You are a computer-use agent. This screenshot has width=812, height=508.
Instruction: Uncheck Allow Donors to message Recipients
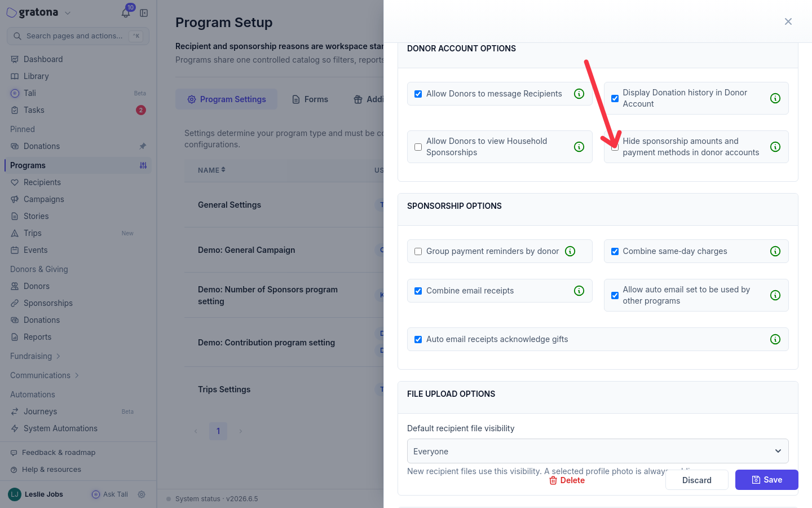tap(418, 94)
